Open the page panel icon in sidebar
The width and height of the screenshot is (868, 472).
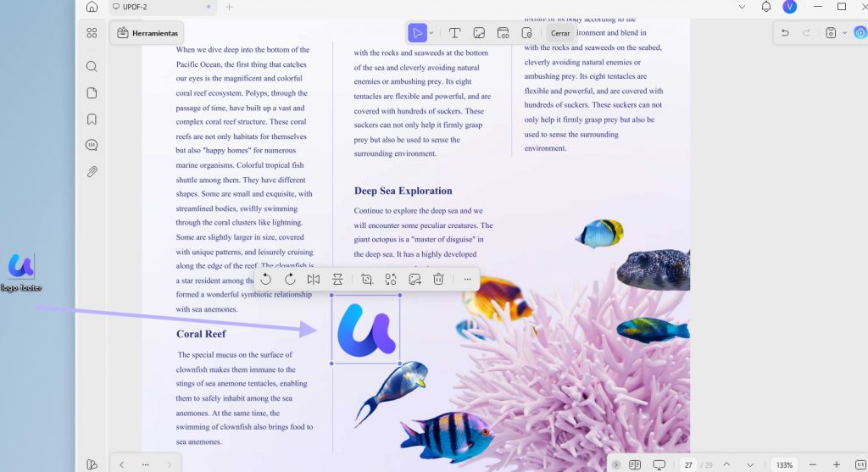click(92, 93)
